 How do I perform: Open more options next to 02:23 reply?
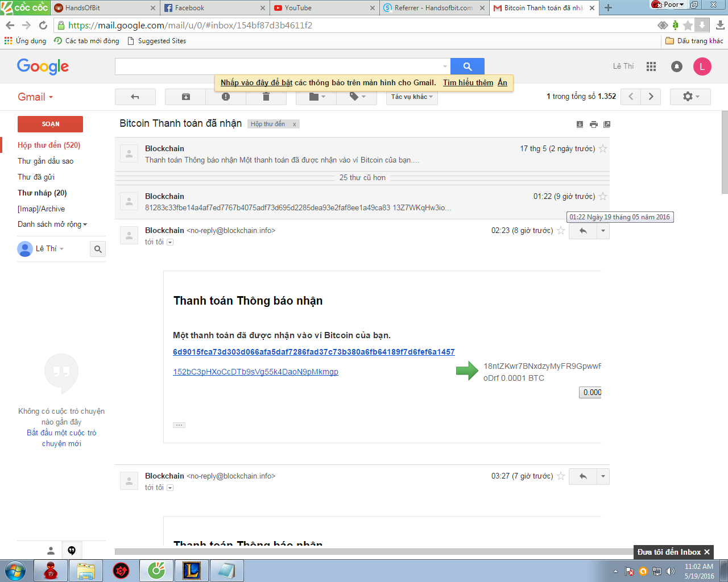click(603, 231)
